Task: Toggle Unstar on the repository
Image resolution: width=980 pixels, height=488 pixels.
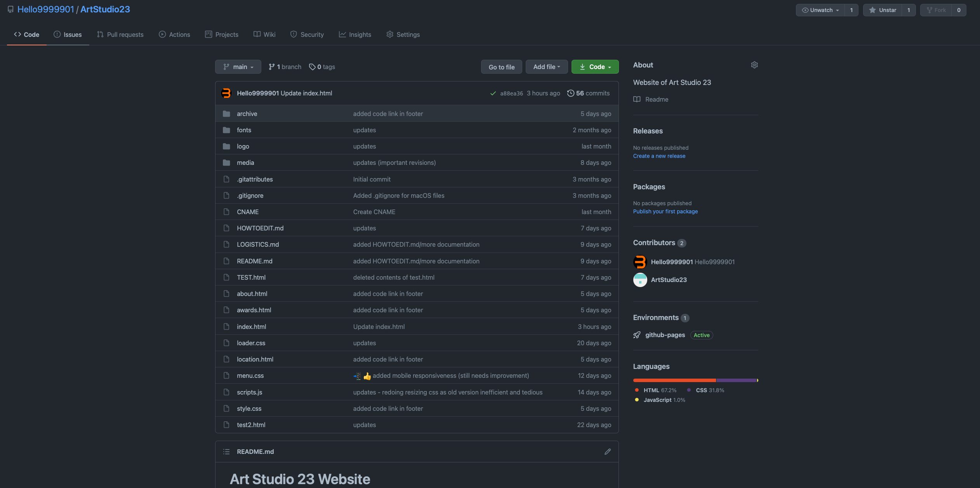Action: (x=882, y=10)
